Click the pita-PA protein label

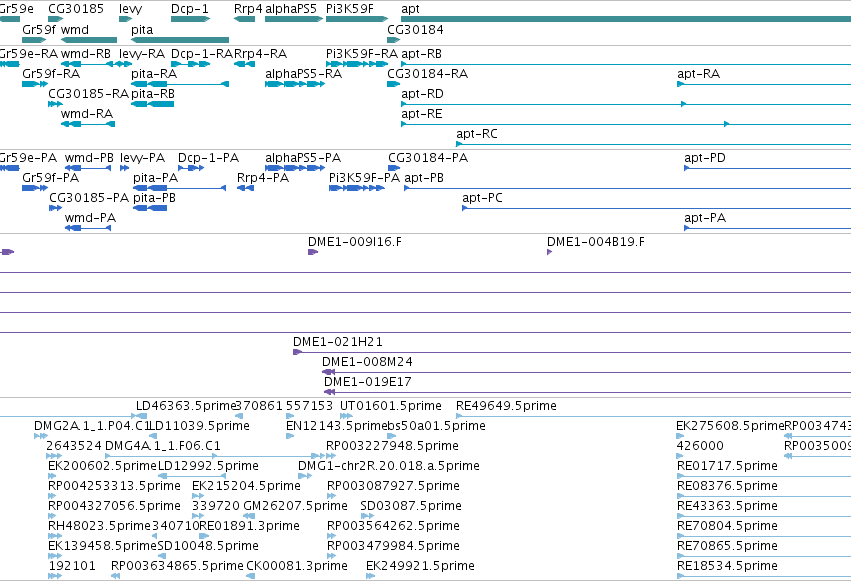(155, 178)
